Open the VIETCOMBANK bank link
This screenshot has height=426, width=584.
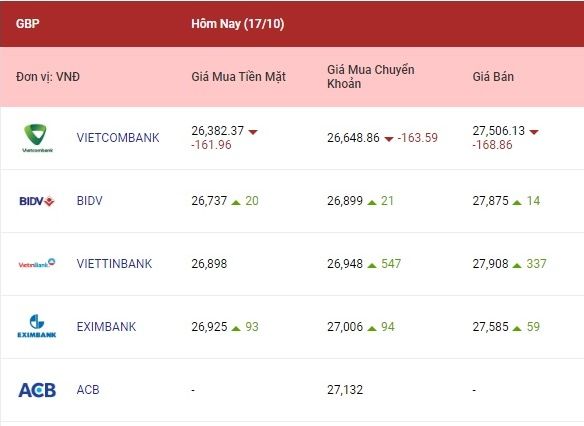click(x=118, y=138)
